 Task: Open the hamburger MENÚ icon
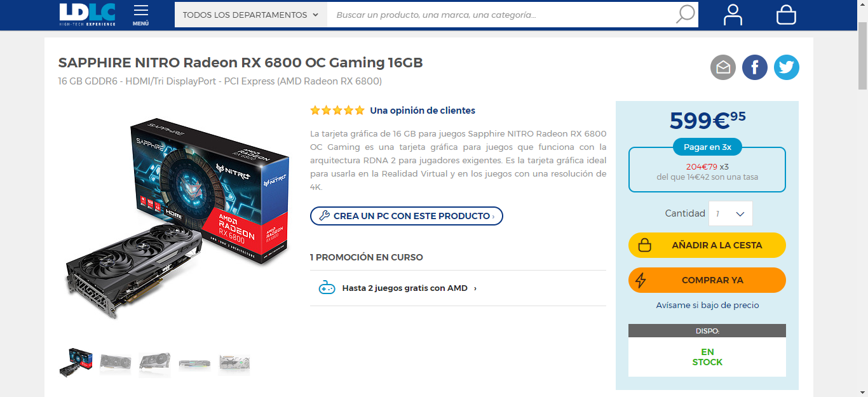(141, 15)
